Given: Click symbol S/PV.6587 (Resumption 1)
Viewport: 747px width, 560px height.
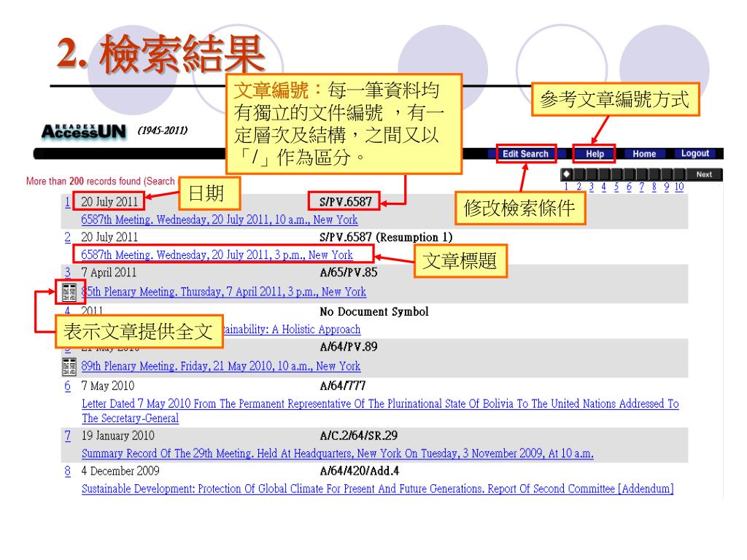Looking at the screenshot, I should point(386,237).
